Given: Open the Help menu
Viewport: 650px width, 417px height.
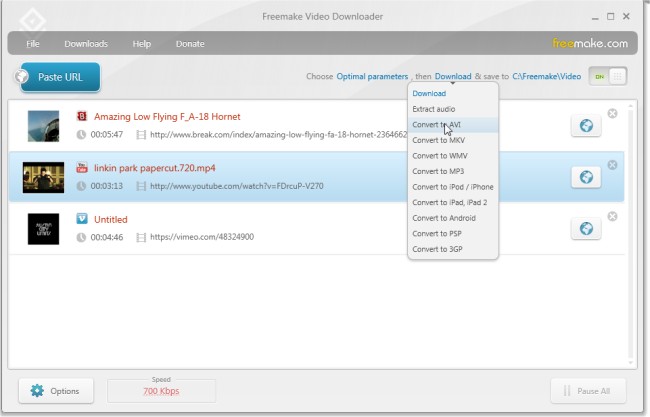Looking at the screenshot, I should (141, 44).
